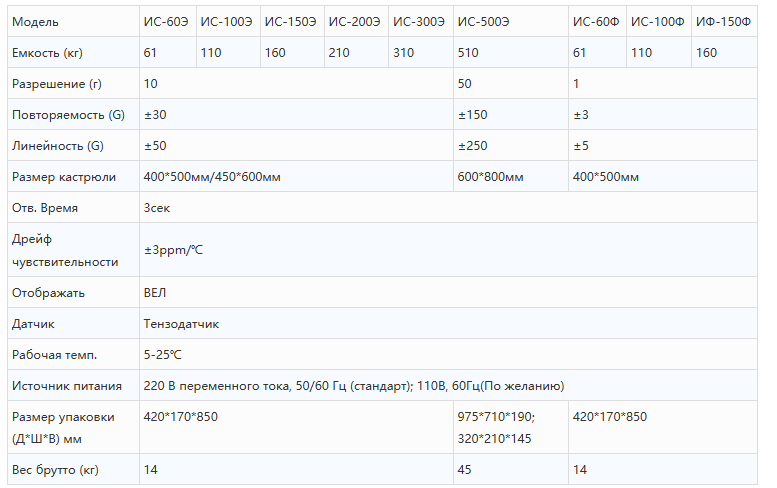Click the ИС-60Э model column header
The width and height of the screenshot is (777, 488).
click(x=166, y=21)
